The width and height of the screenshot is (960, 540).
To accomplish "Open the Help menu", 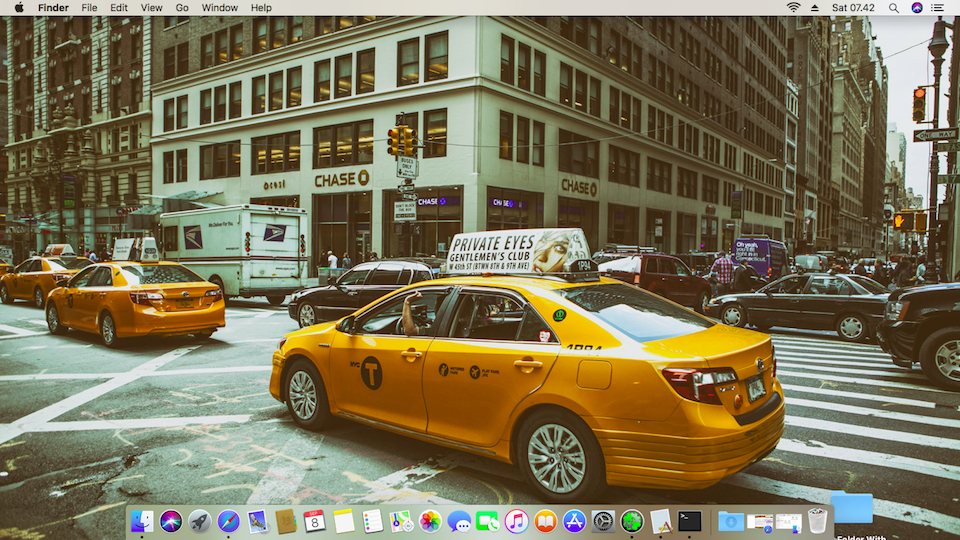I will [261, 7].
